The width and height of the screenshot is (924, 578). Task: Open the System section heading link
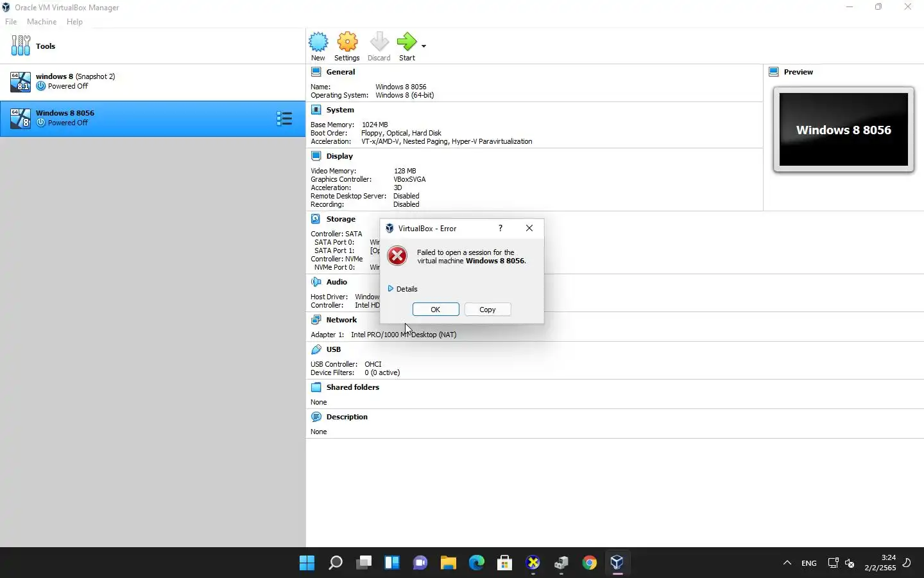tap(340, 110)
